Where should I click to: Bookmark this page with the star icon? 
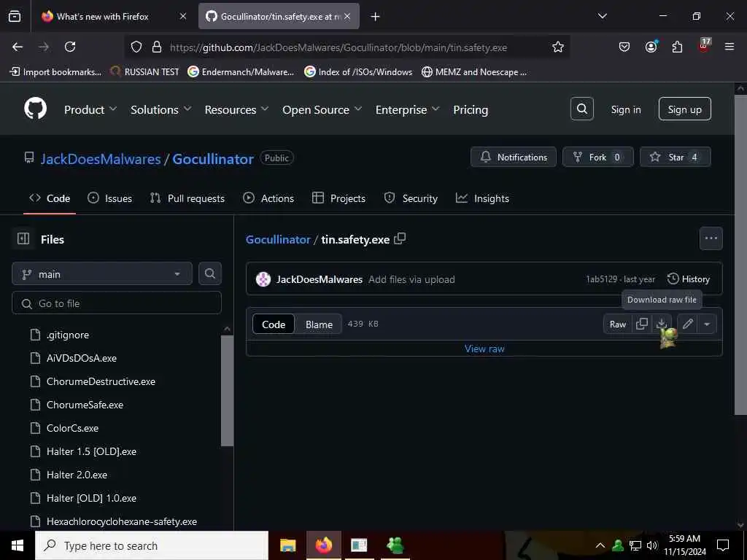[x=558, y=47]
